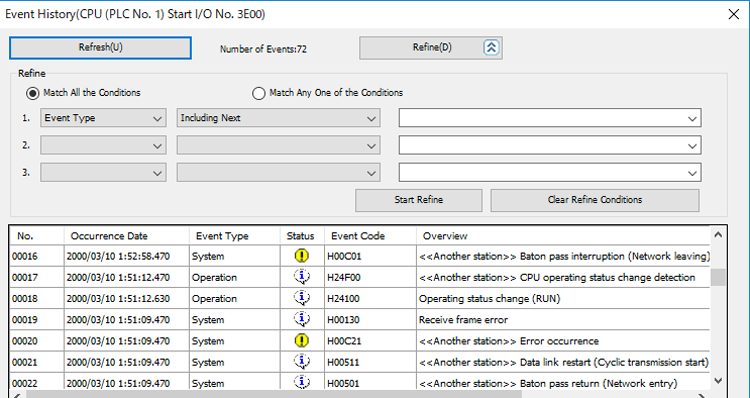Click info status icon in row 00022

tap(301, 383)
